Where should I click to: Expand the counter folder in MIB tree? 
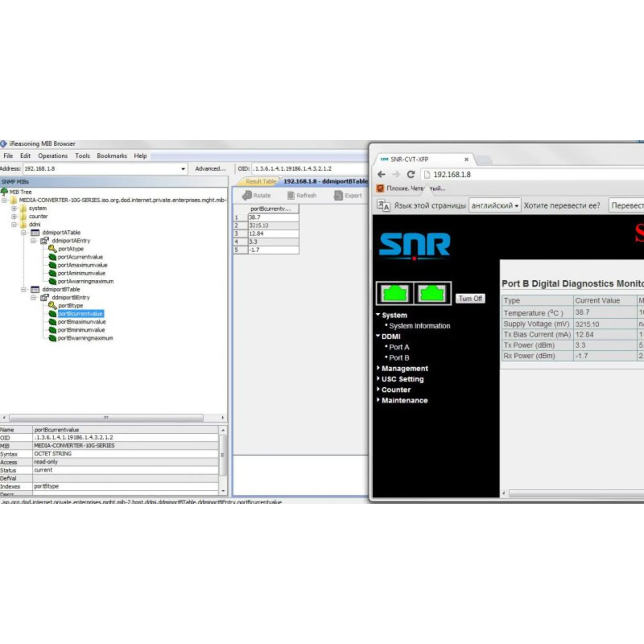(14, 216)
